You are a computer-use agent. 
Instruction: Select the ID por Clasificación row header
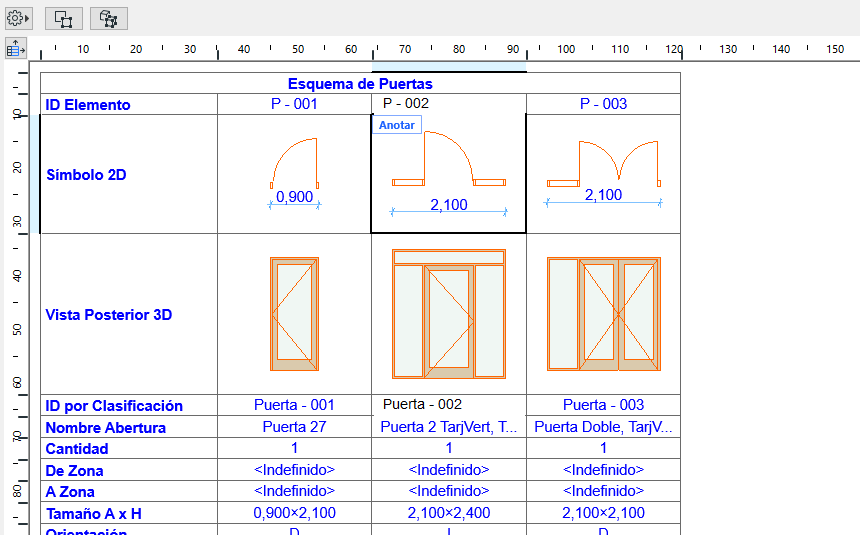click(x=129, y=406)
